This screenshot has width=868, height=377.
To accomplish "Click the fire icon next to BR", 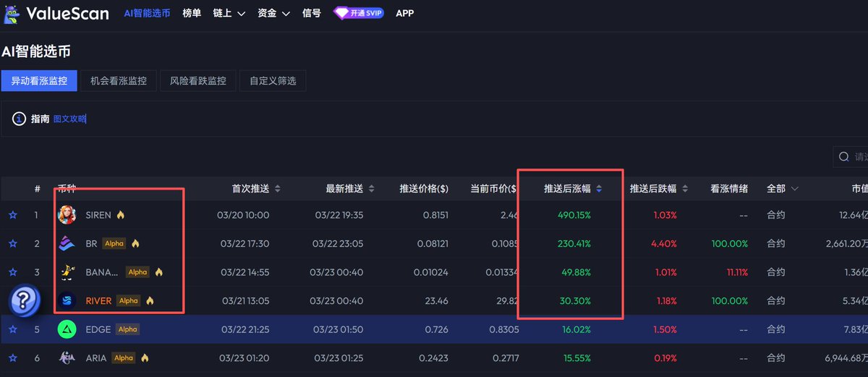I will [x=135, y=244].
